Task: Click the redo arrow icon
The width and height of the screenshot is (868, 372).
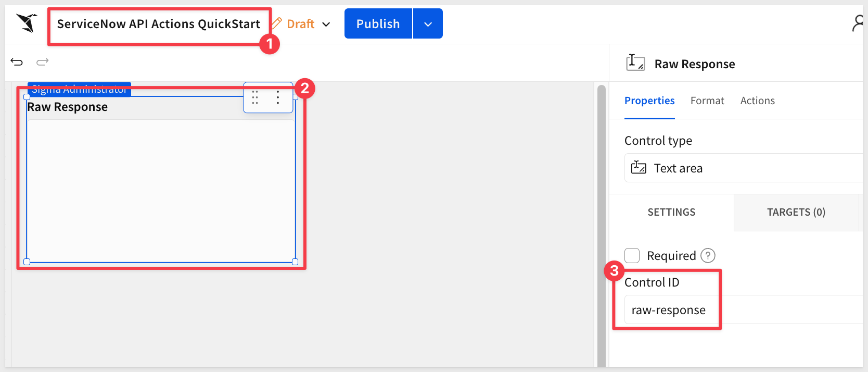Action: (x=43, y=62)
